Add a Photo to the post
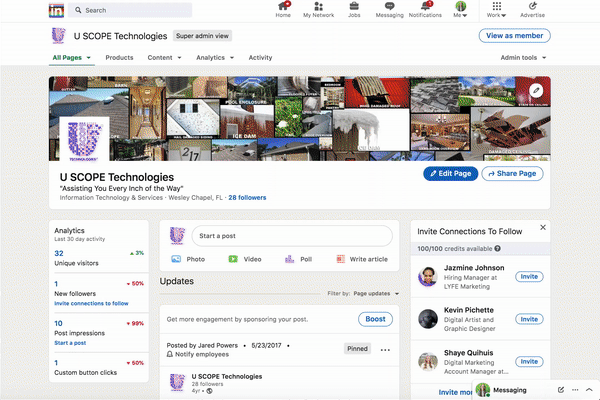This screenshot has height=400, width=600. pyautogui.click(x=188, y=259)
